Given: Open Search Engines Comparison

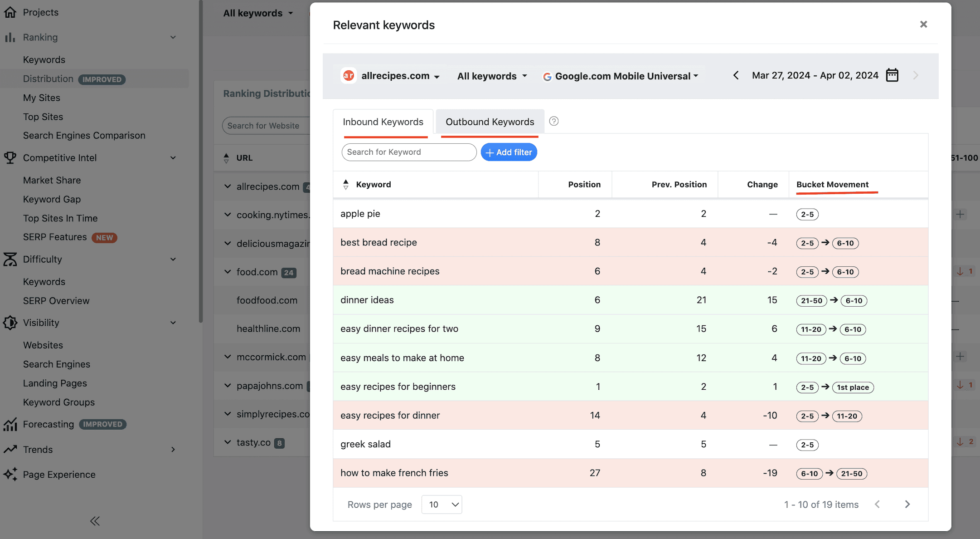Looking at the screenshot, I should [84, 136].
